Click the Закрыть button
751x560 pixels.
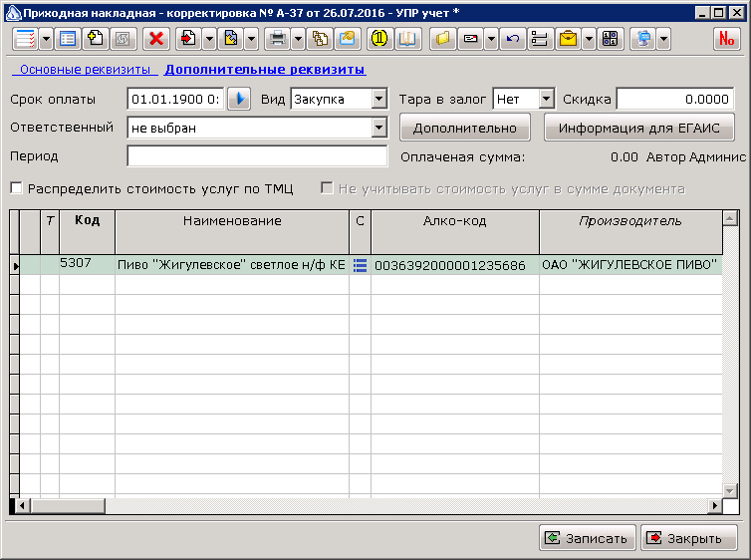688,538
